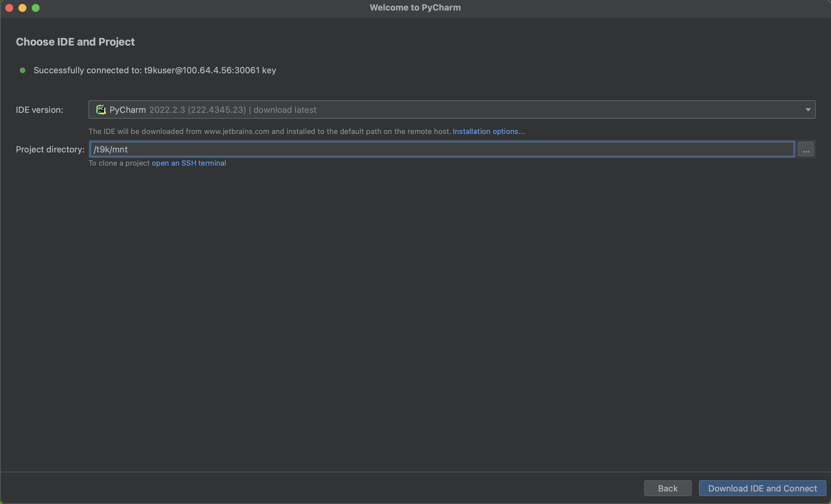831x504 pixels.
Task: Focus the Project directory input field
Action: click(x=442, y=149)
